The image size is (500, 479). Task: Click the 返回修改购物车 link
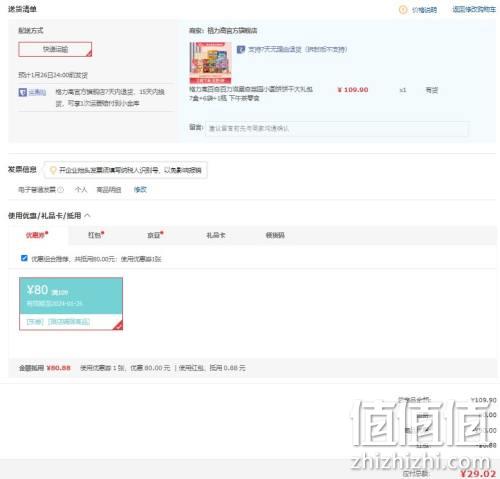tap(474, 10)
